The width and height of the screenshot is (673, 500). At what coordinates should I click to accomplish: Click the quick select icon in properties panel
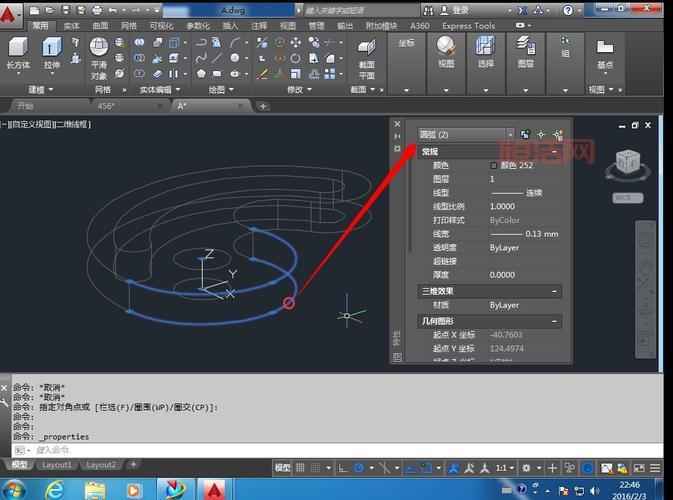558,134
